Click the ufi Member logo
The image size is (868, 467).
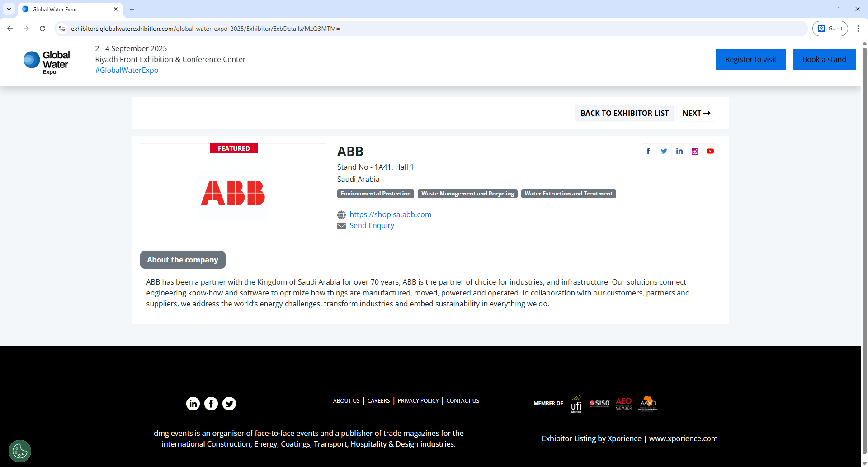[576, 403]
